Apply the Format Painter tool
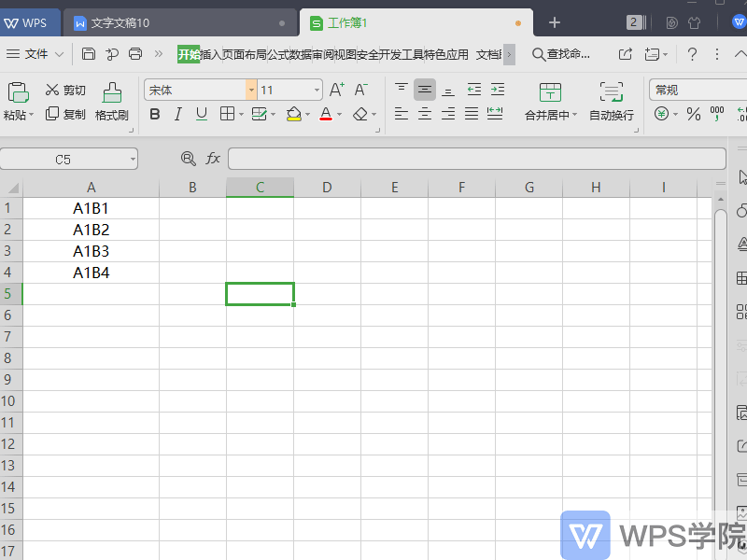 pos(111,101)
